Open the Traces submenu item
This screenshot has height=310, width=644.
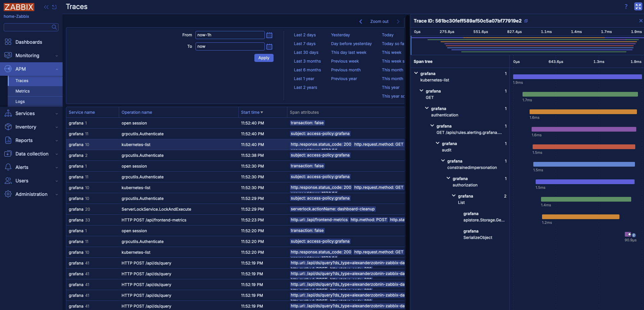pyautogui.click(x=35, y=81)
